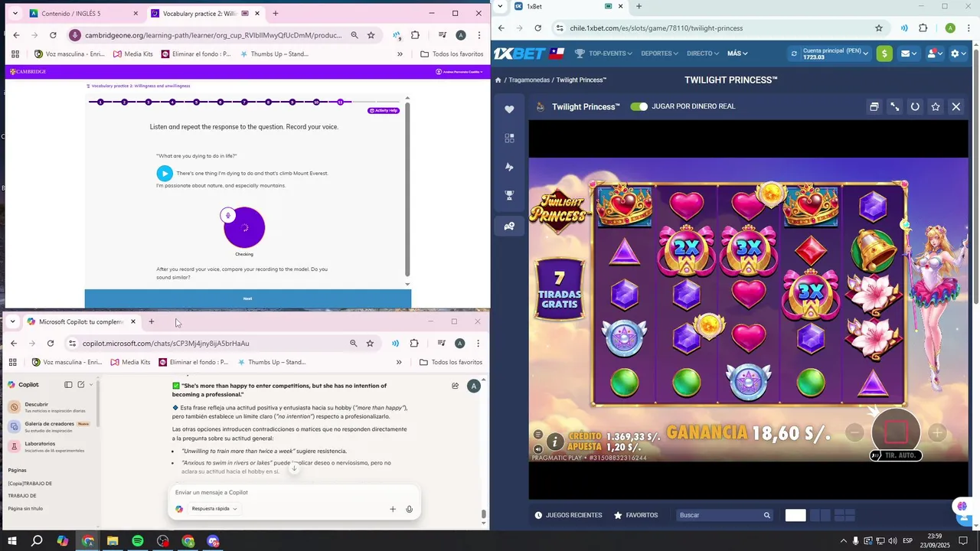Viewport: 980px width, 551px height.
Task: Open the Cambridge user profile menu
Action: click(x=459, y=71)
